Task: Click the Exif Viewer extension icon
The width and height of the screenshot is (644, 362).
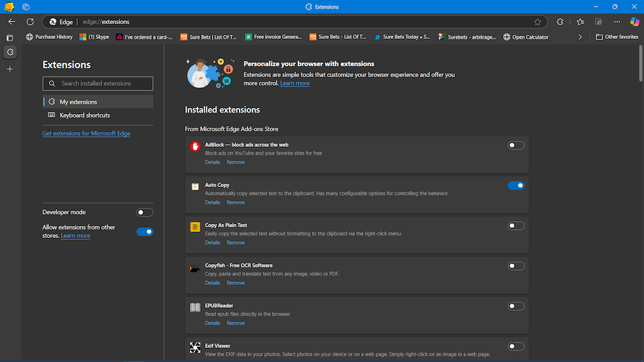Action: pos(195,348)
